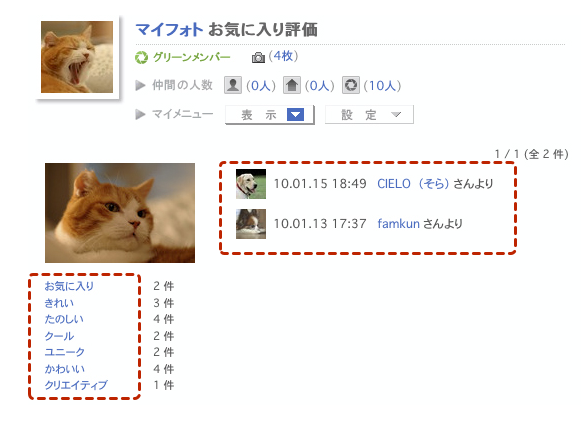Open the CIELO（そら）user link

tap(413, 184)
